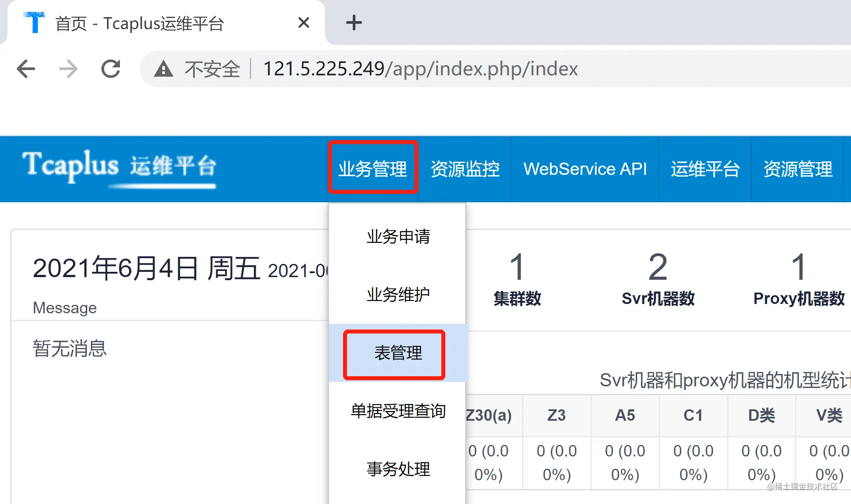Click the value cell under Z30(a)
This screenshot has width=851, height=504.
coord(494,463)
